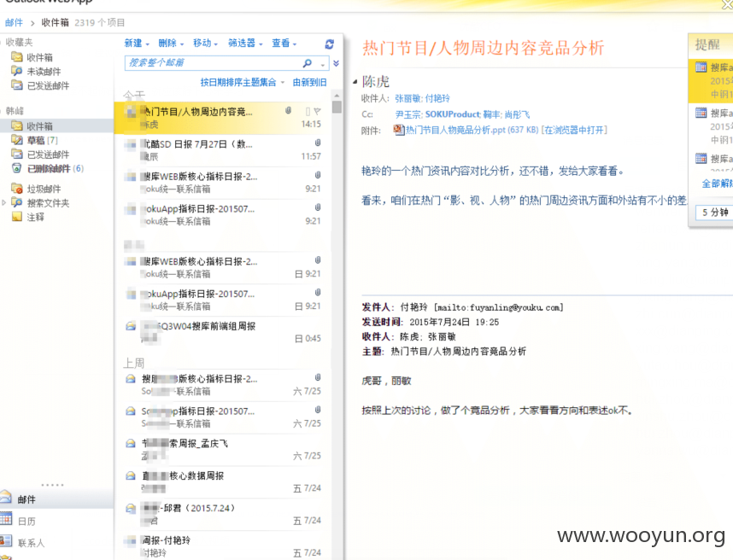
Task: Click the search magnifier icon
Action: coord(308,62)
